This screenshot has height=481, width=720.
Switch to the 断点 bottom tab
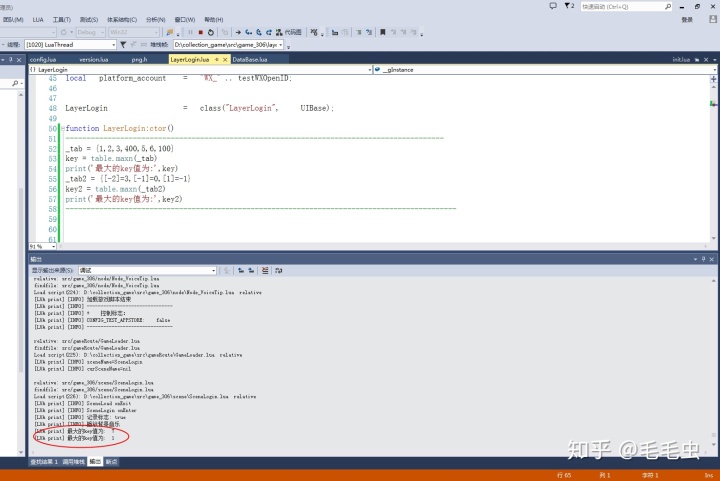coord(112,462)
